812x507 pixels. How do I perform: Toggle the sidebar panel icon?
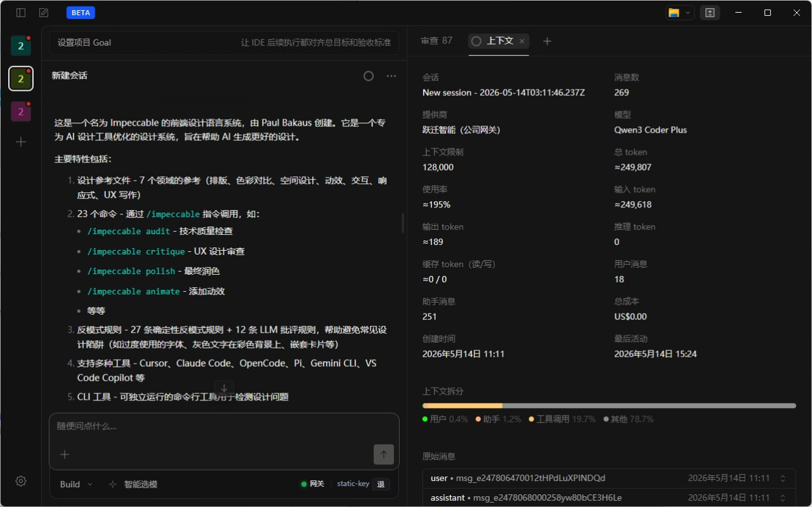pos(21,13)
